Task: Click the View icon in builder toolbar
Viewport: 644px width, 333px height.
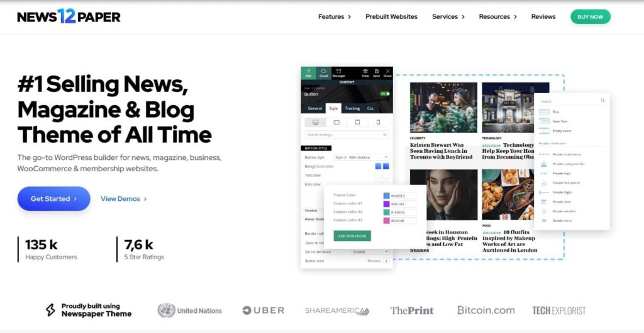Action: (365, 72)
